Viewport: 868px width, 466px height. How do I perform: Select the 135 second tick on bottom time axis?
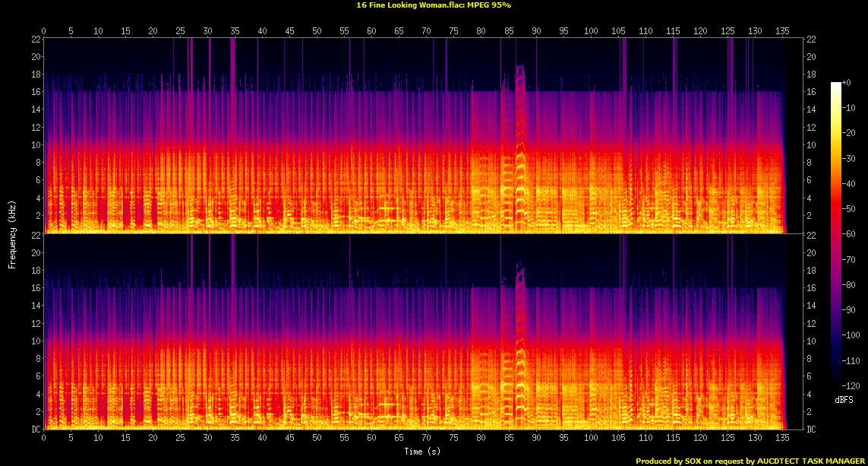[x=781, y=439]
